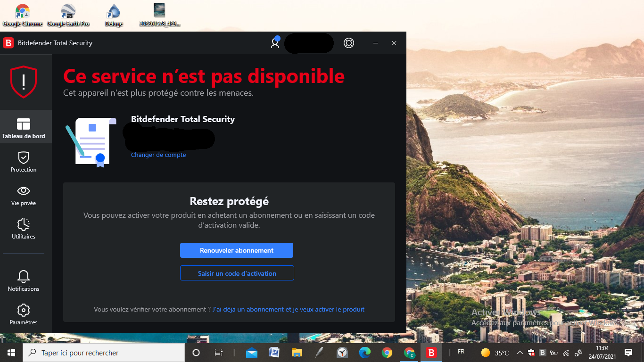
Task: Open the Tableau de bord section
Action: click(x=24, y=127)
